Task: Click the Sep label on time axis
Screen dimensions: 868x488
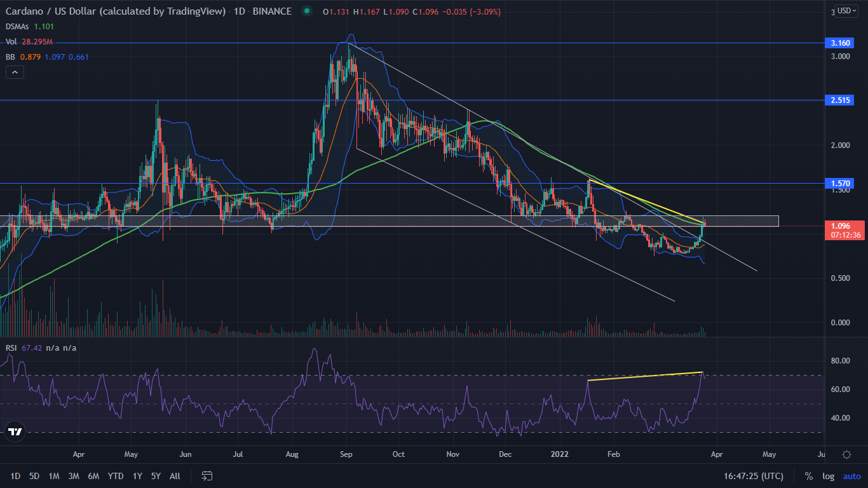Action: [x=346, y=454]
